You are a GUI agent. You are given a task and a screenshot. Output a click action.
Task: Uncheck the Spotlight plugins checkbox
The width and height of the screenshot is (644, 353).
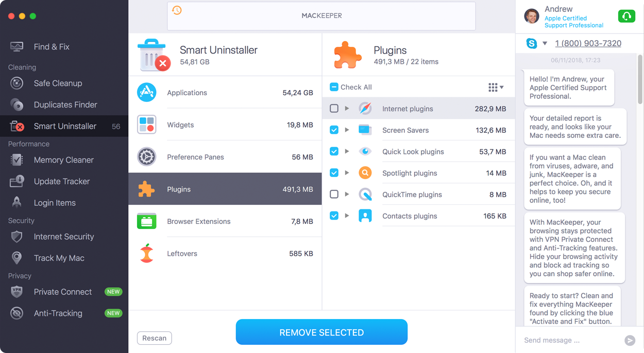(x=334, y=173)
